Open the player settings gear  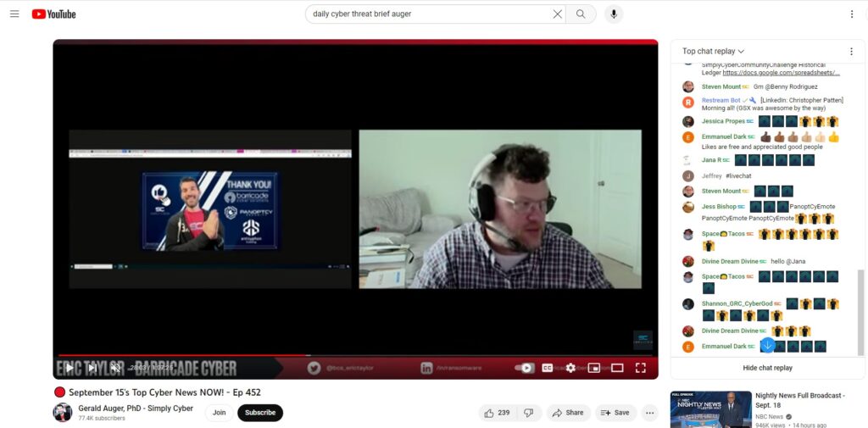570,368
